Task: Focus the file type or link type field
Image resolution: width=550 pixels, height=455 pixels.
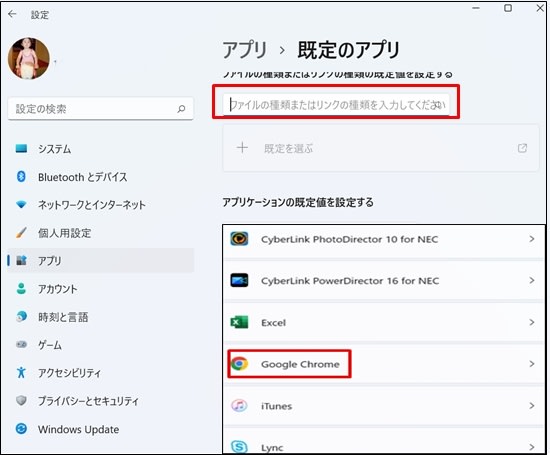Action: click(x=336, y=105)
